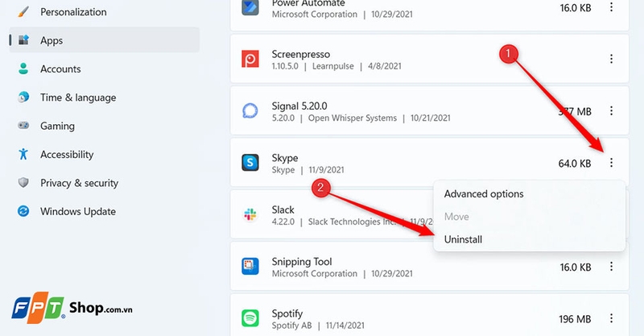Go to Accounts settings
Image resolution: width=644 pixels, height=336 pixels.
click(105, 68)
